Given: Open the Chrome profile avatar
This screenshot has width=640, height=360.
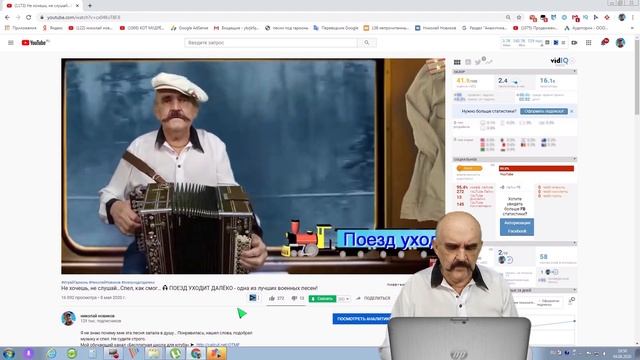Looking at the screenshot, I should [622, 18].
